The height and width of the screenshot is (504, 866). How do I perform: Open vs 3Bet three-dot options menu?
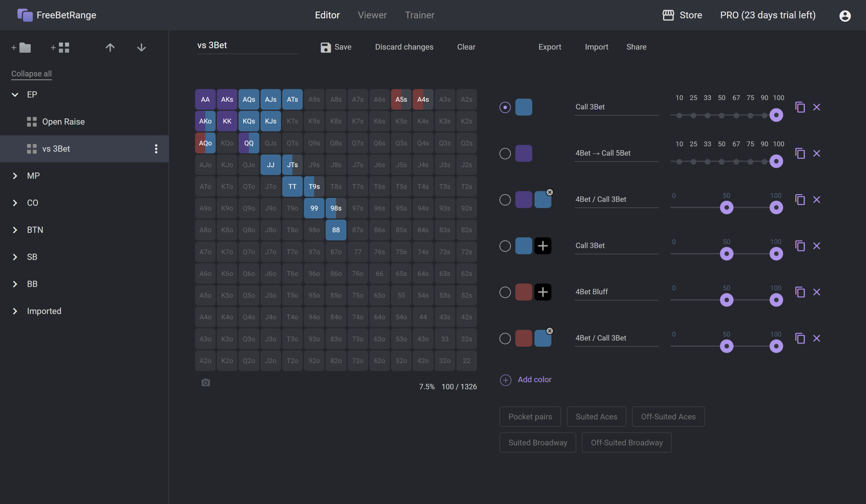pyautogui.click(x=156, y=149)
